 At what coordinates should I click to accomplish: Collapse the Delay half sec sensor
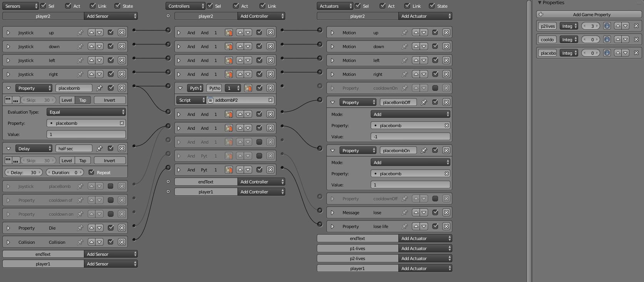pos(8,148)
